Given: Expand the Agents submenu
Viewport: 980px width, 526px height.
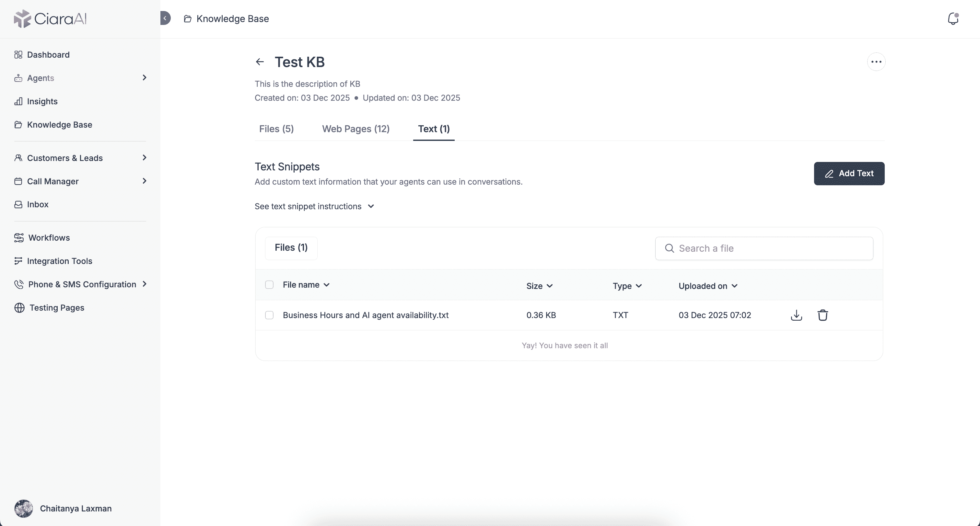Looking at the screenshot, I should tap(144, 78).
